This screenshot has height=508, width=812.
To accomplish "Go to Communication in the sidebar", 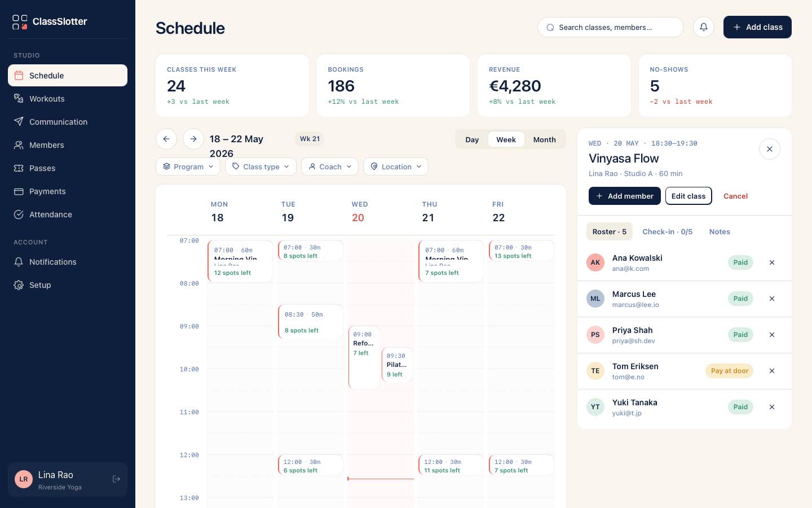I will point(68,122).
